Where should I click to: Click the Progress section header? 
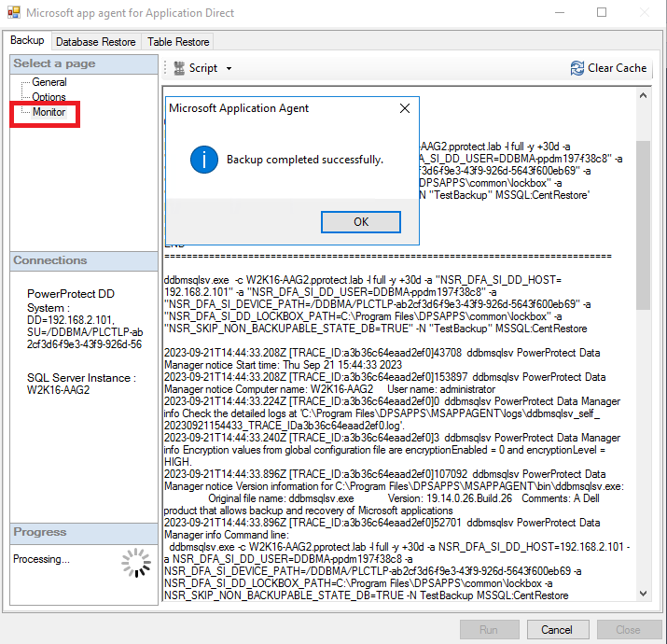pos(84,533)
